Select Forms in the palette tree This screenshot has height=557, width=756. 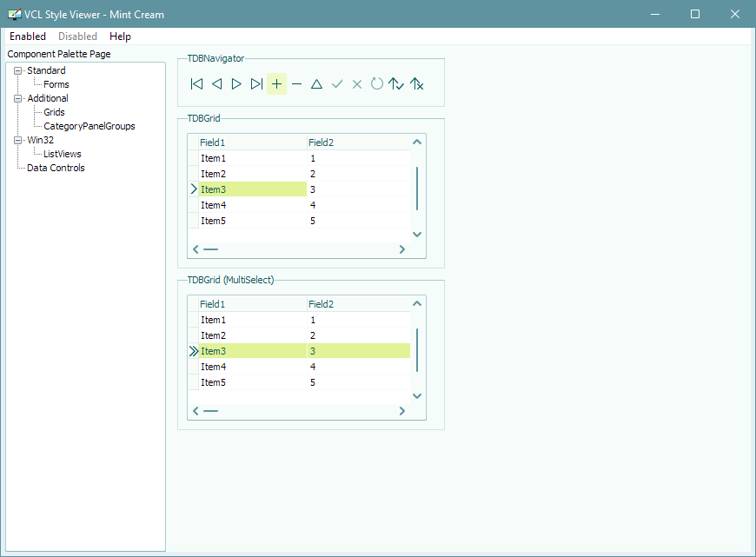coord(56,84)
